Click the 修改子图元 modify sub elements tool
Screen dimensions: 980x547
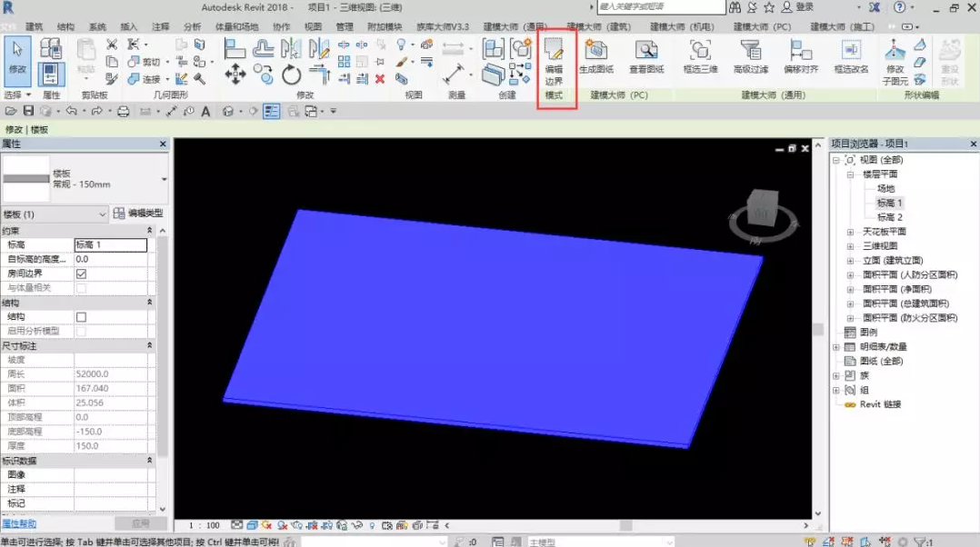coord(895,62)
